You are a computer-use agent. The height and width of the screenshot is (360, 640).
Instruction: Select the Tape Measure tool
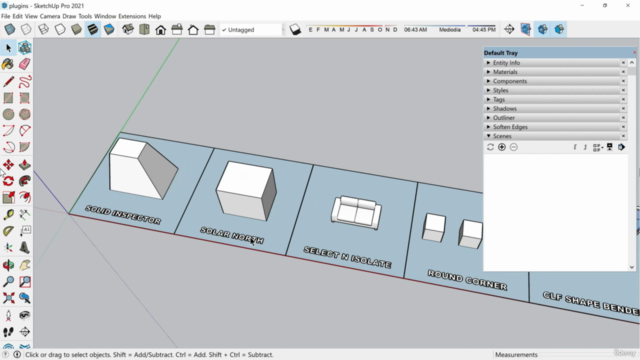pyautogui.click(x=8, y=215)
